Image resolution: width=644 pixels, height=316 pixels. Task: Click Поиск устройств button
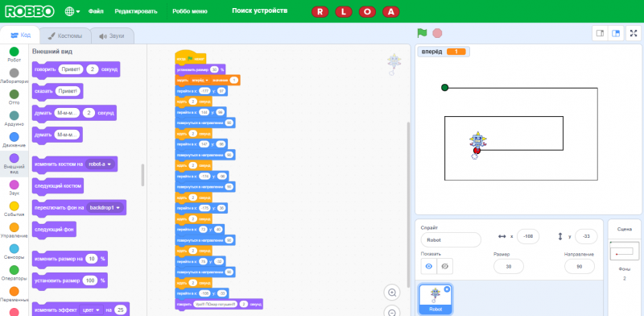click(259, 10)
